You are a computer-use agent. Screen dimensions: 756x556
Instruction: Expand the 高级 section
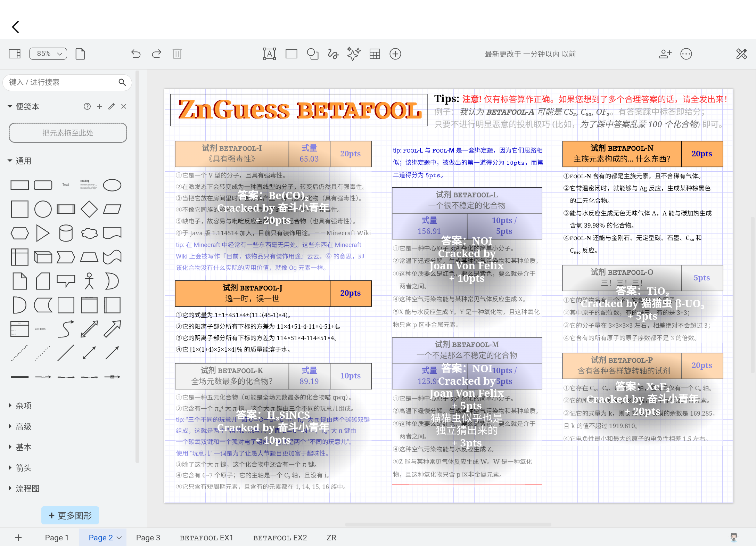(x=20, y=426)
